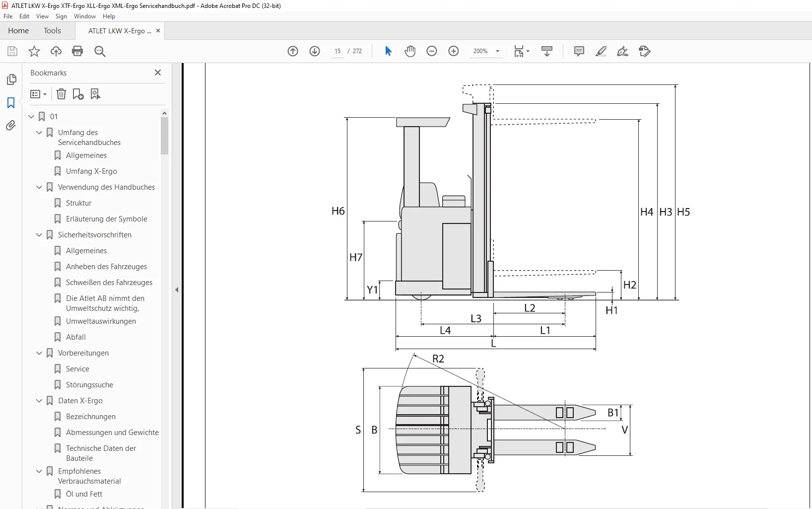Add file to starred favorites

(34, 51)
